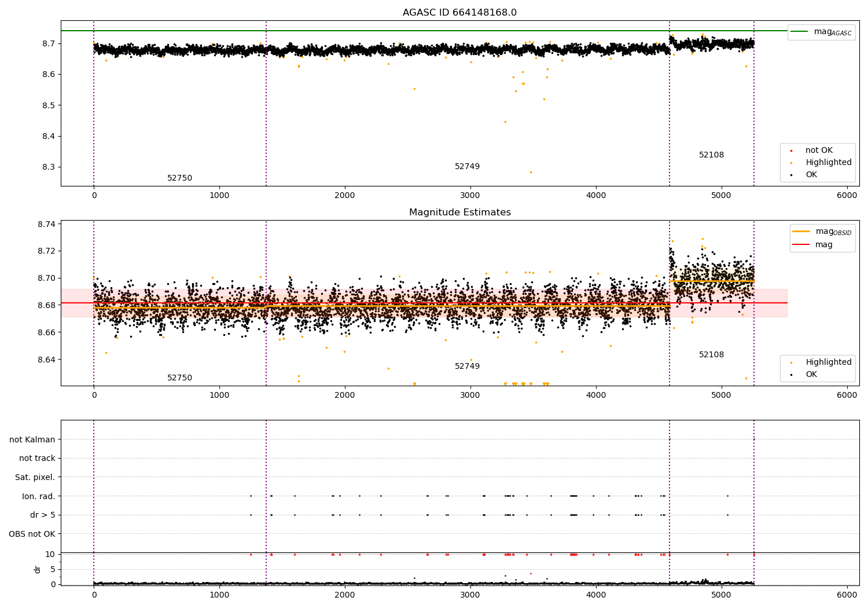Viewport: 868px width, 608px height.
Task: Click y-axis tick 8.72 in middle plot
Action: coord(46,251)
